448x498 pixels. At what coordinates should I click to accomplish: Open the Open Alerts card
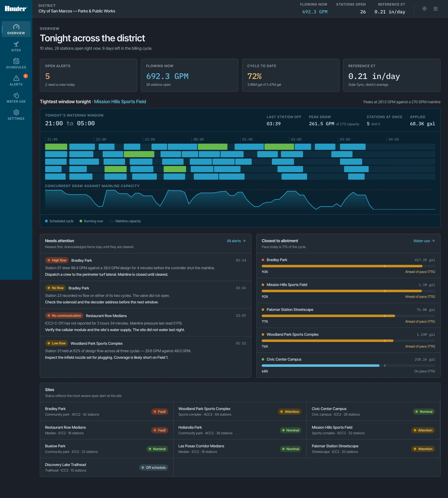[x=88, y=75]
